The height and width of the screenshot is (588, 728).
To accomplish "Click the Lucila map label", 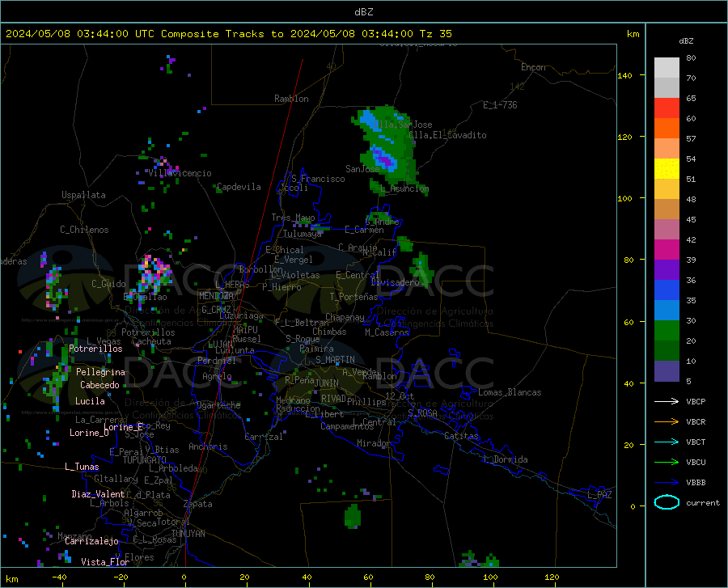I will (x=90, y=401).
